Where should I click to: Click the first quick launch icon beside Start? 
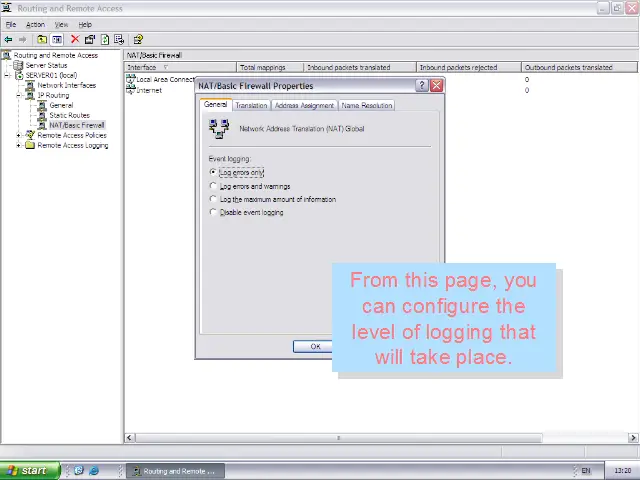[79, 471]
